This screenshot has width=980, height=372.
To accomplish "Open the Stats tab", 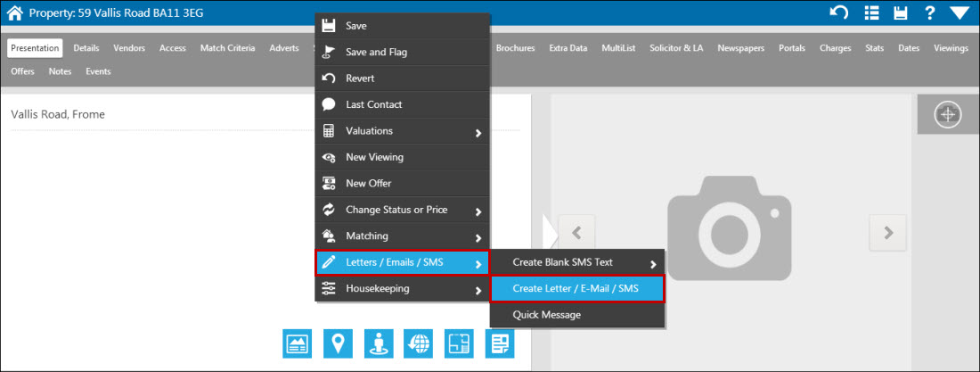I will 874,48.
